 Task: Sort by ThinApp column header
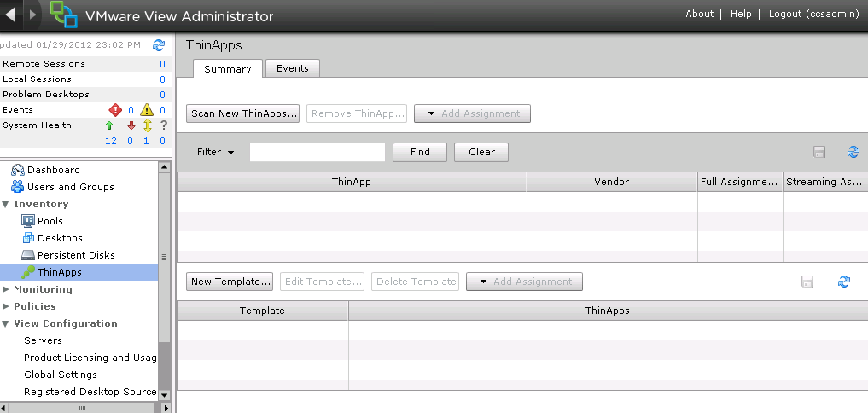(x=352, y=182)
